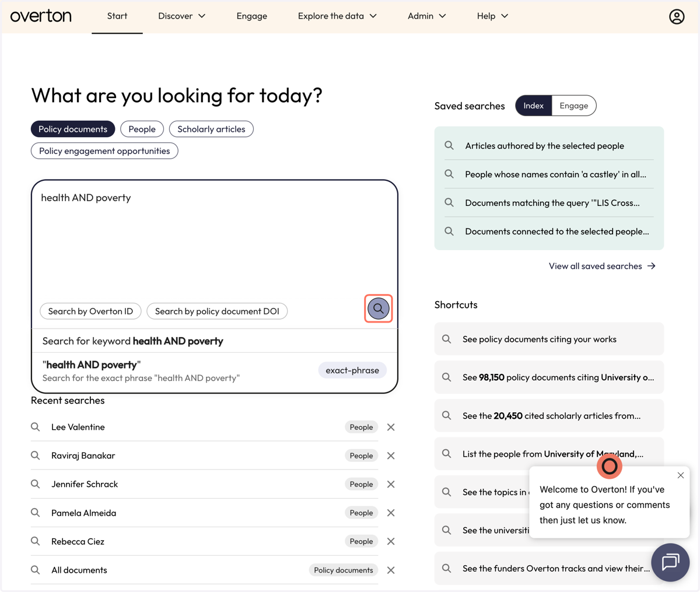Screen dimensions: 700x592
Task: Remove Lee Valentine recent search
Action: tap(391, 428)
